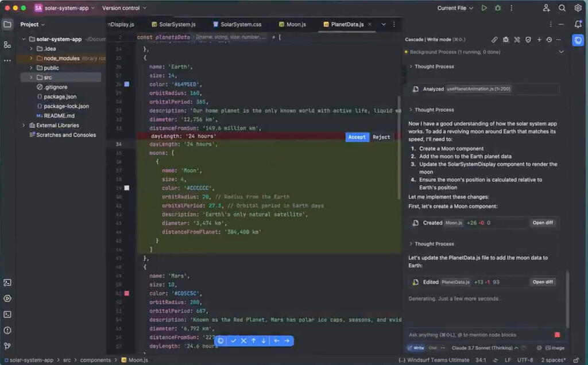This screenshot has width=588, height=365.
Task: Focus the Ask anything Cascade input field
Action: pos(479,335)
